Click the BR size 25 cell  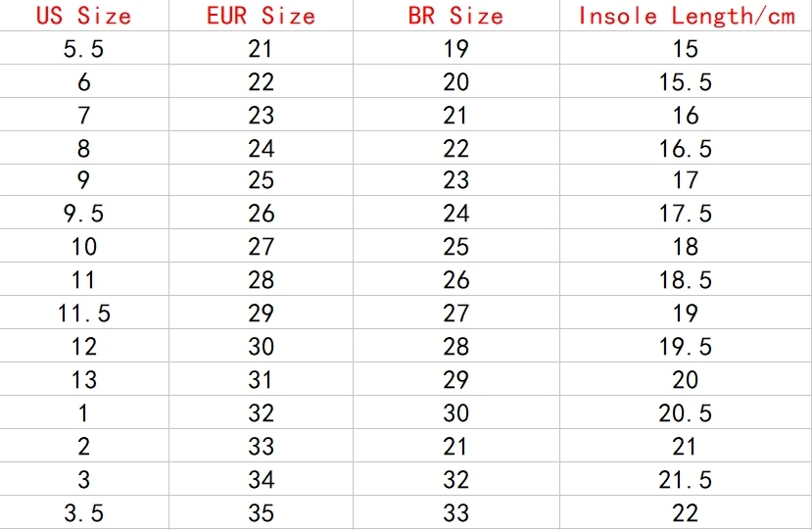(x=456, y=246)
